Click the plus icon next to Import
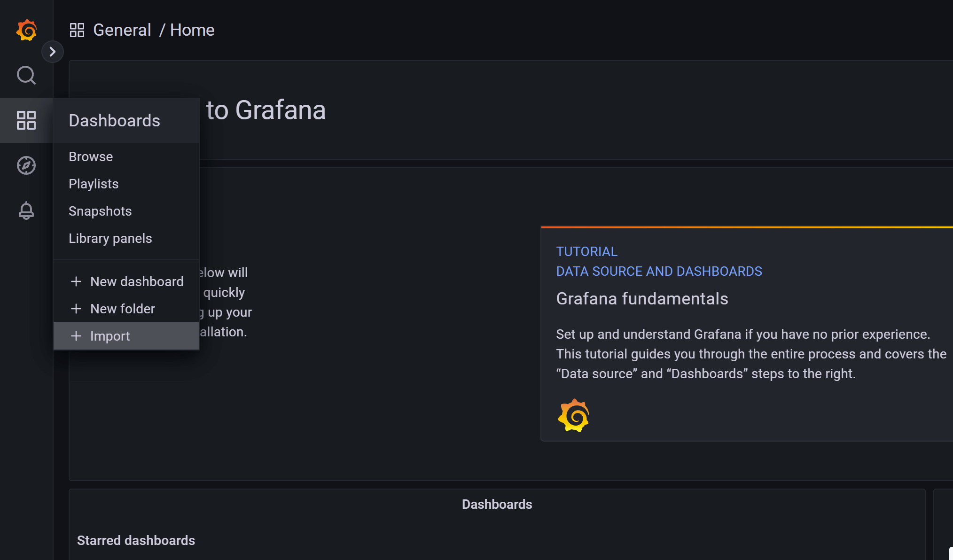Viewport: 953px width, 560px height. [x=75, y=335]
